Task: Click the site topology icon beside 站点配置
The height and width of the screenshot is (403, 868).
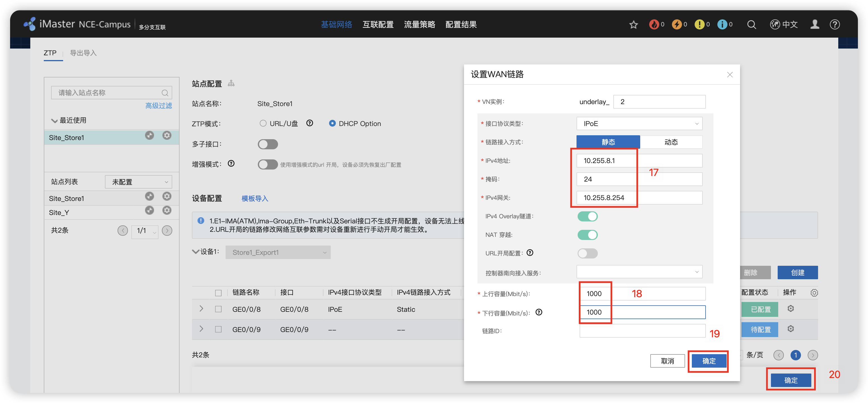Action: point(231,83)
